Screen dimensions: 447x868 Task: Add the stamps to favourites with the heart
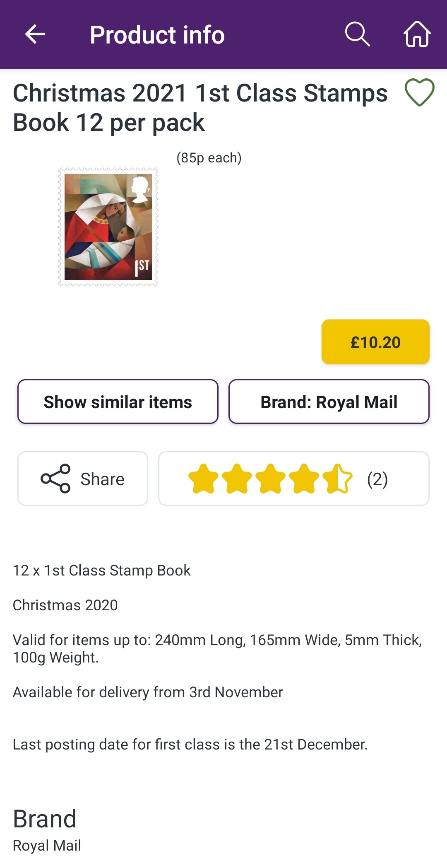[x=419, y=92]
